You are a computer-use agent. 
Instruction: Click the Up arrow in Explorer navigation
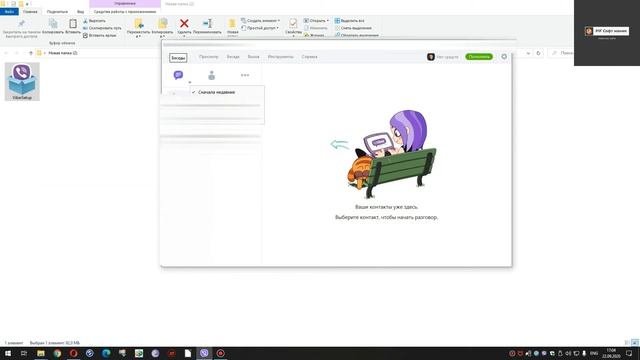tap(31, 53)
